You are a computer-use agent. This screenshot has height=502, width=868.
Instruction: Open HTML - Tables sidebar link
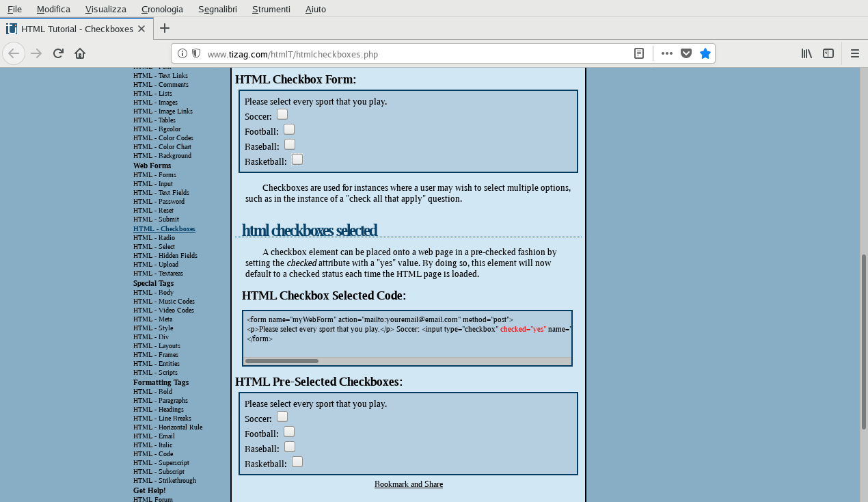click(x=154, y=120)
